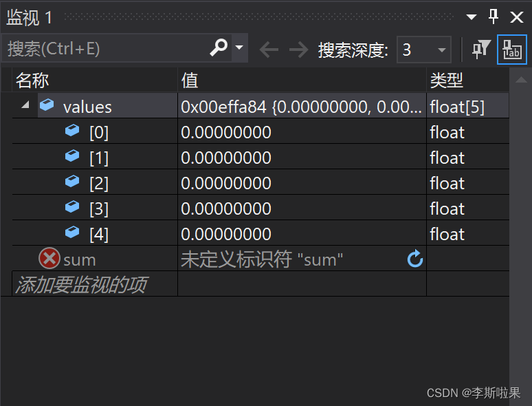Open the search depth combo box
This screenshot has height=406, width=532.
(x=424, y=50)
